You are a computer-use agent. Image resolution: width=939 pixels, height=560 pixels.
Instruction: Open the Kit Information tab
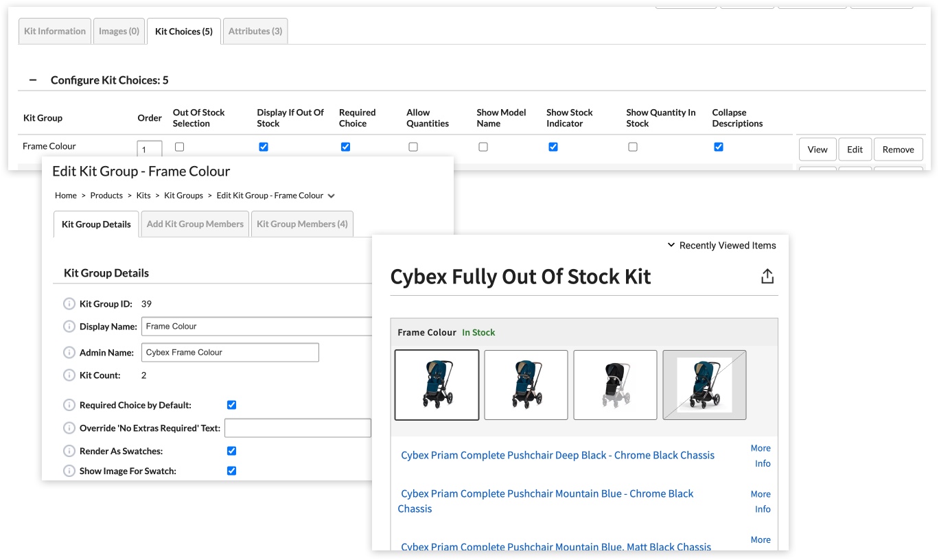(55, 32)
